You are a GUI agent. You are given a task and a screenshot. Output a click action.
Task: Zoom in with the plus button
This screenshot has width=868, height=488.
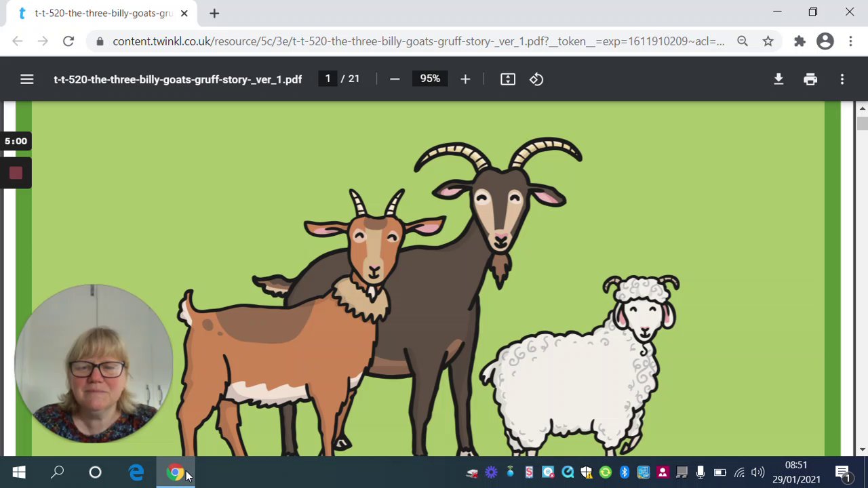(x=465, y=79)
